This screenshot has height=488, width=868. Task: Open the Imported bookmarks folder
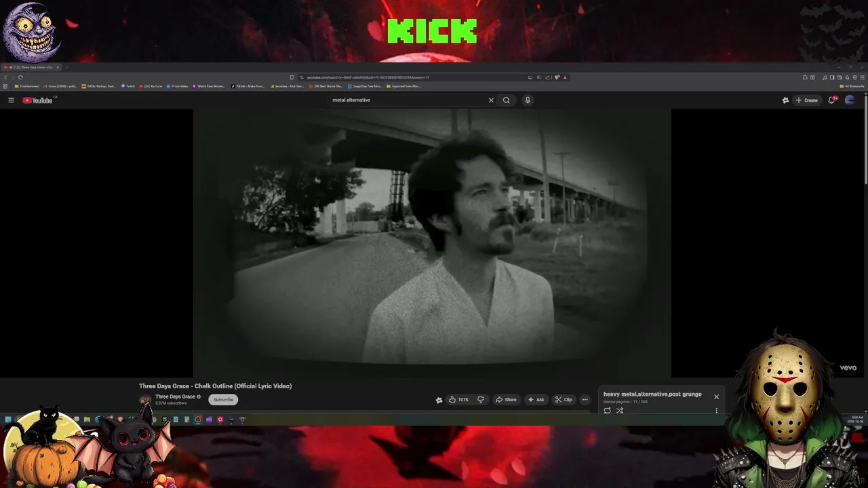tap(404, 86)
